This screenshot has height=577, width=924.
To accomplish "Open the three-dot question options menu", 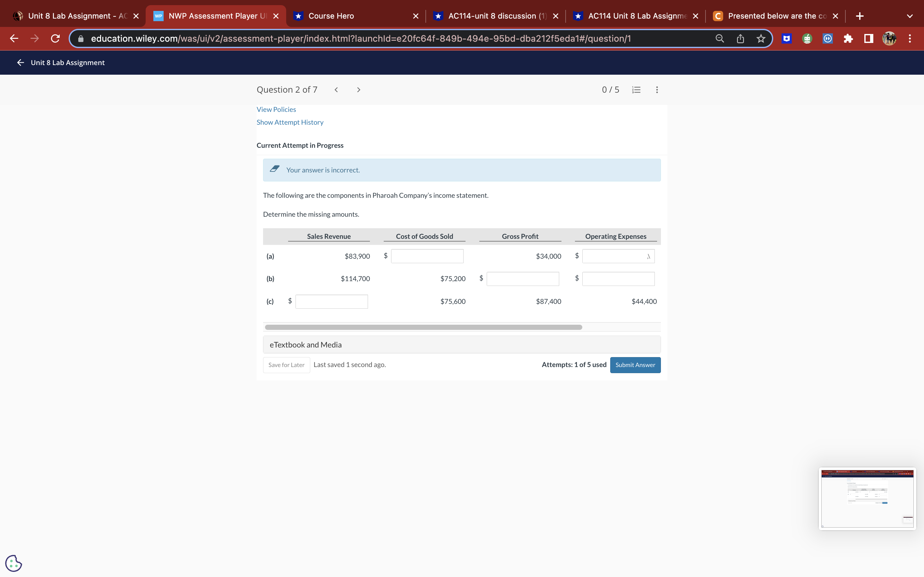I will pyautogui.click(x=657, y=90).
